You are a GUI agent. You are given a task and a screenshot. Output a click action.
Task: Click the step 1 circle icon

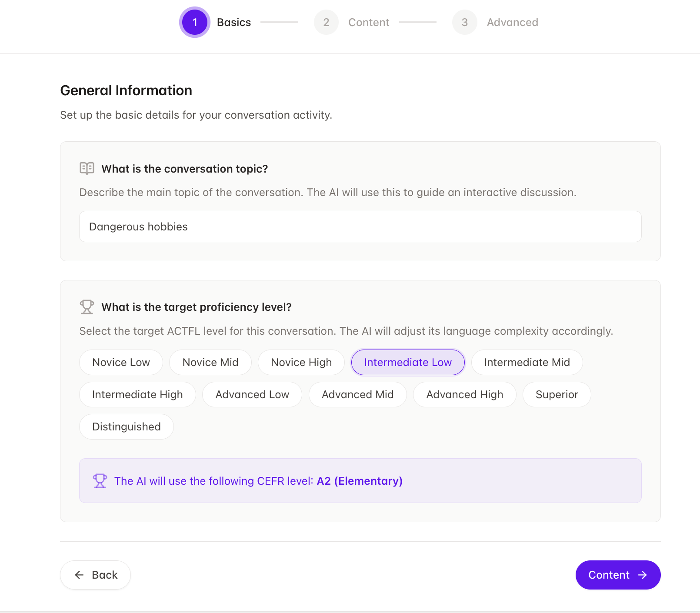coord(195,22)
